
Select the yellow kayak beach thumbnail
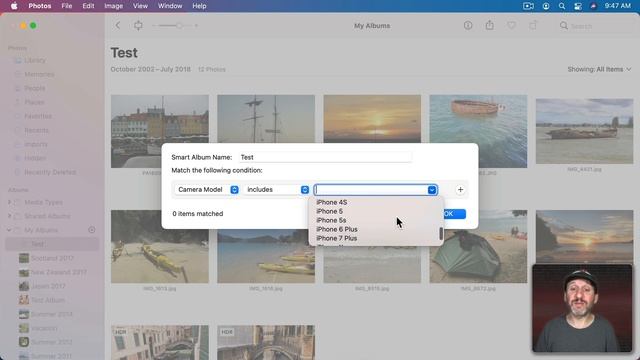pyautogui.click(x=160, y=246)
